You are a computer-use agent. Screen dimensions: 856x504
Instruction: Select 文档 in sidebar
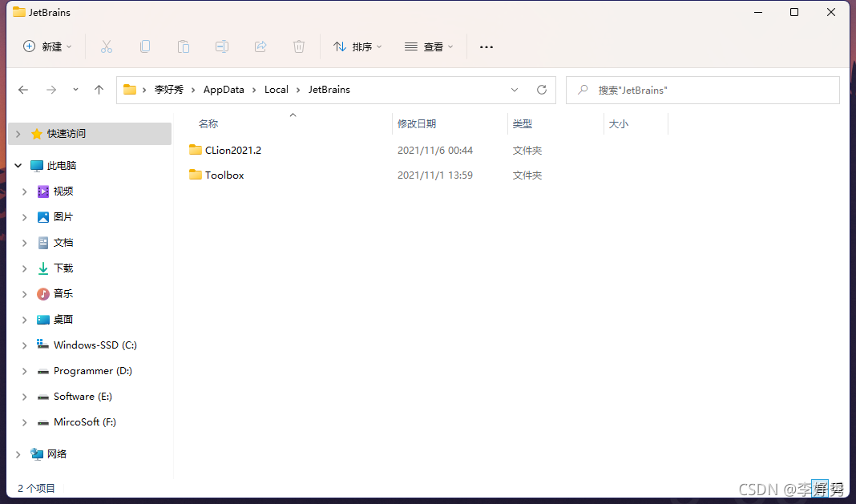tap(63, 243)
